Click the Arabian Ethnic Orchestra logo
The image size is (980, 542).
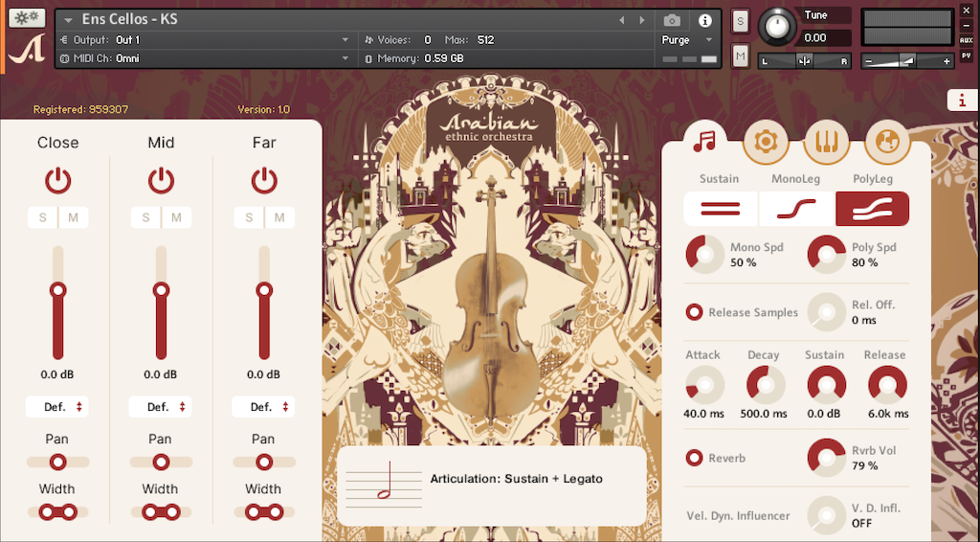[x=489, y=126]
